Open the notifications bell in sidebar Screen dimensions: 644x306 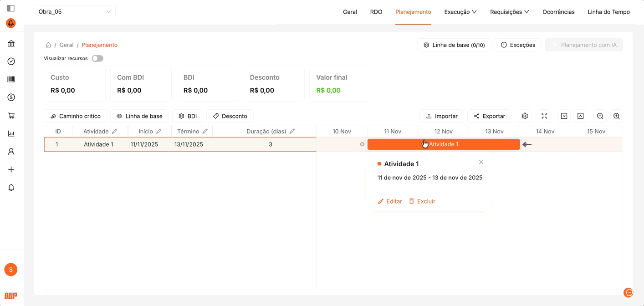coord(11,188)
